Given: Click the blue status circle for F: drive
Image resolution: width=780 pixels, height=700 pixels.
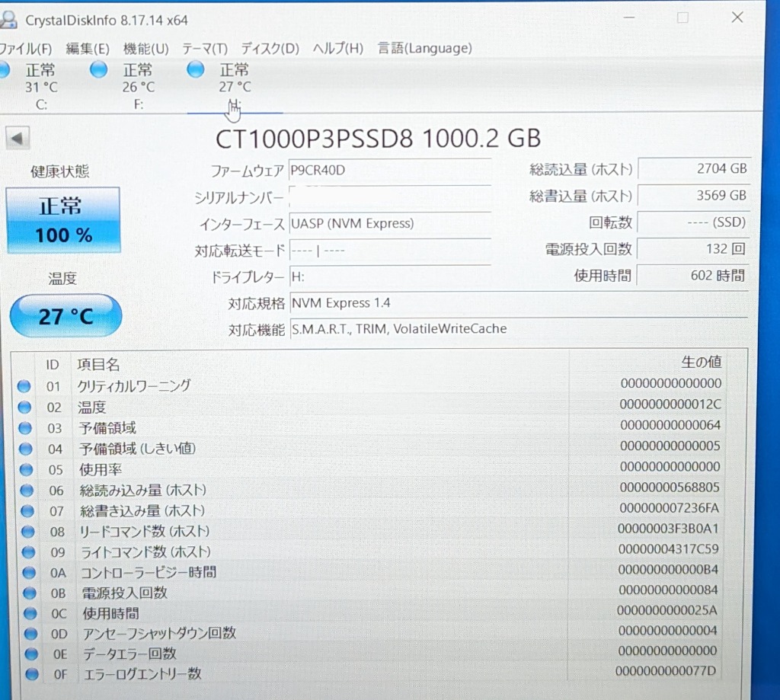Looking at the screenshot, I should click(x=98, y=69).
